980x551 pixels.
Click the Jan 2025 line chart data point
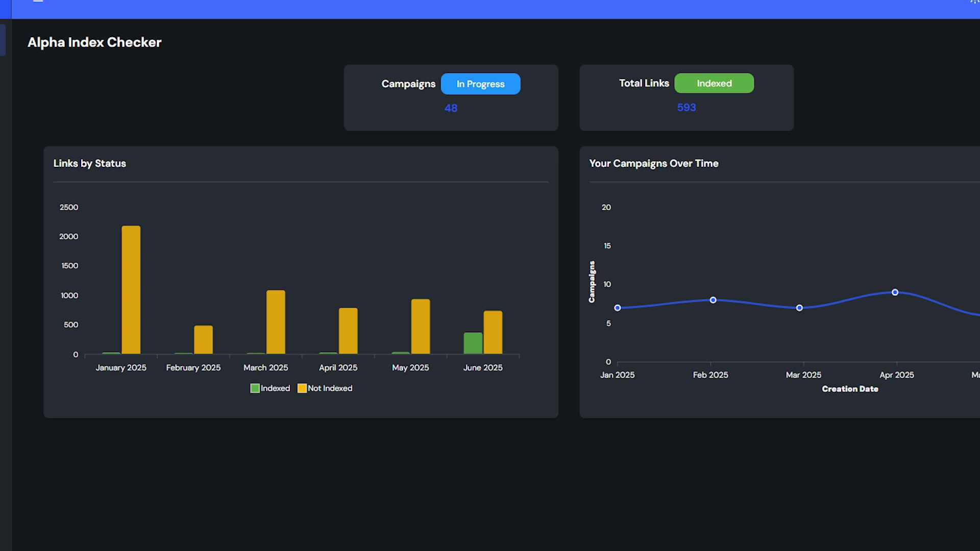[618, 308]
